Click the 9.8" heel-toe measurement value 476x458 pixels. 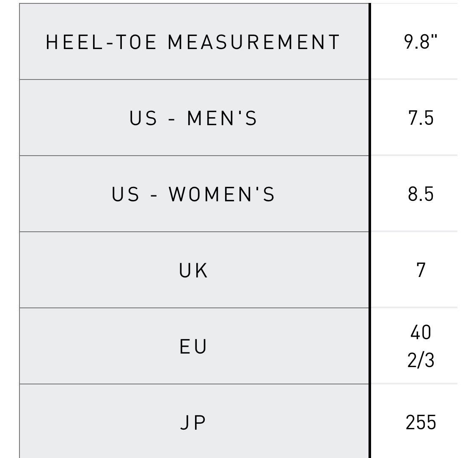pos(421,41)
